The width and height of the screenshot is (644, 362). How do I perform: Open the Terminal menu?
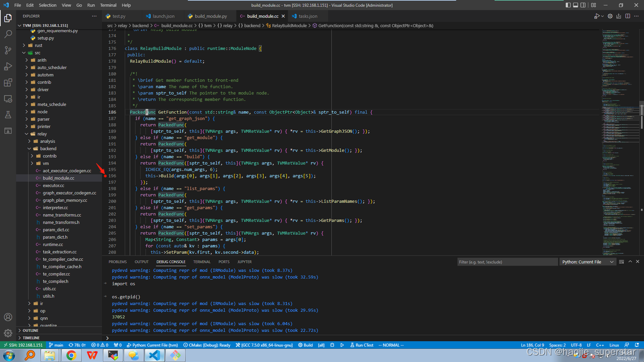pos(108,5)
